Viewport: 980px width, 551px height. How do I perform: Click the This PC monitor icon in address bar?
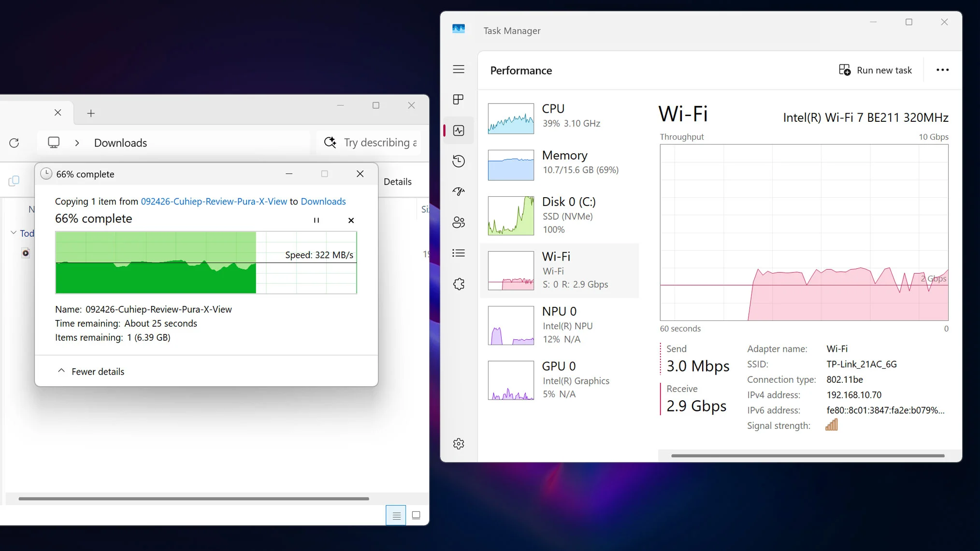point(54,143)
